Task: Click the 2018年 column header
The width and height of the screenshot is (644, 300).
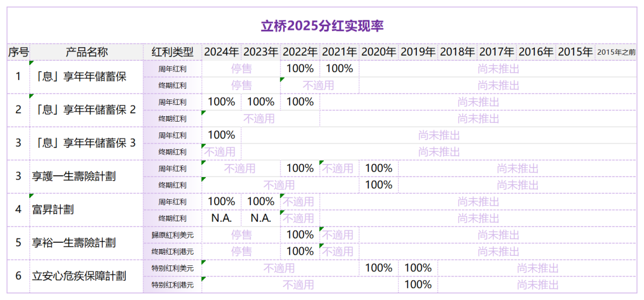Action: [457, 52]
